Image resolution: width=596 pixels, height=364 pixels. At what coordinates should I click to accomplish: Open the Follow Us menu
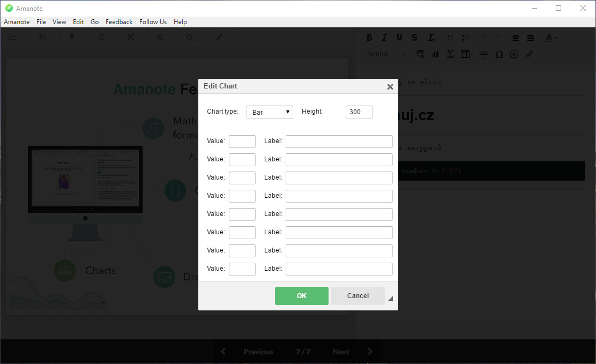pos(153,22)
